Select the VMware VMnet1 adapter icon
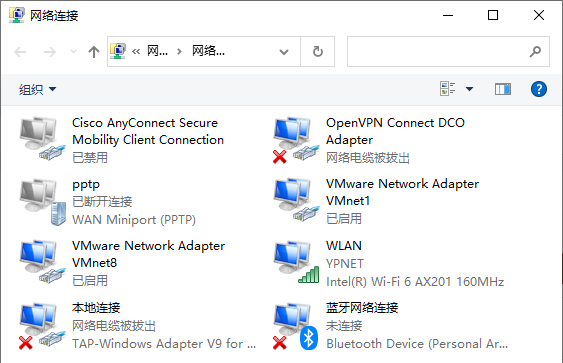This screenshot has height=363, width=563. [296, 200]
